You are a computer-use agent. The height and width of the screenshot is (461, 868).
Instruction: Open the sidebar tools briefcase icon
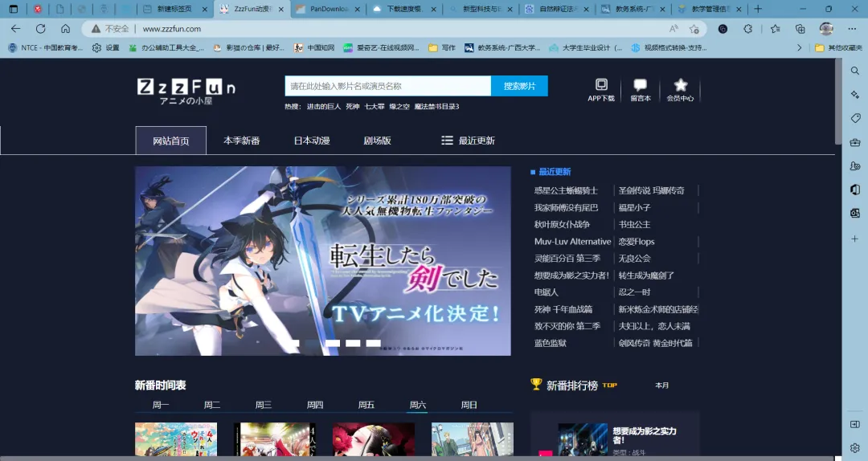(x=854, y=142)
